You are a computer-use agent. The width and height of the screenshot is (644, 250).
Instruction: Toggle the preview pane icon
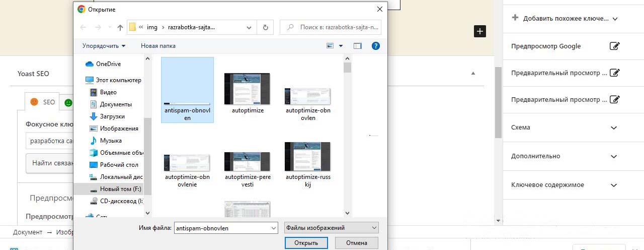point(358,46)
